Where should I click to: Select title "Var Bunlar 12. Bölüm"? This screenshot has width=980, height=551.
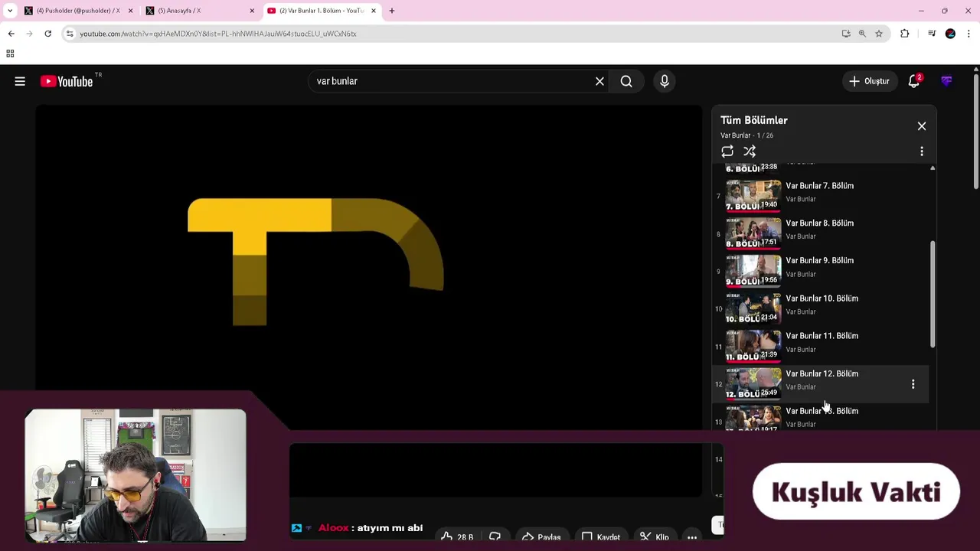(822, 373)
